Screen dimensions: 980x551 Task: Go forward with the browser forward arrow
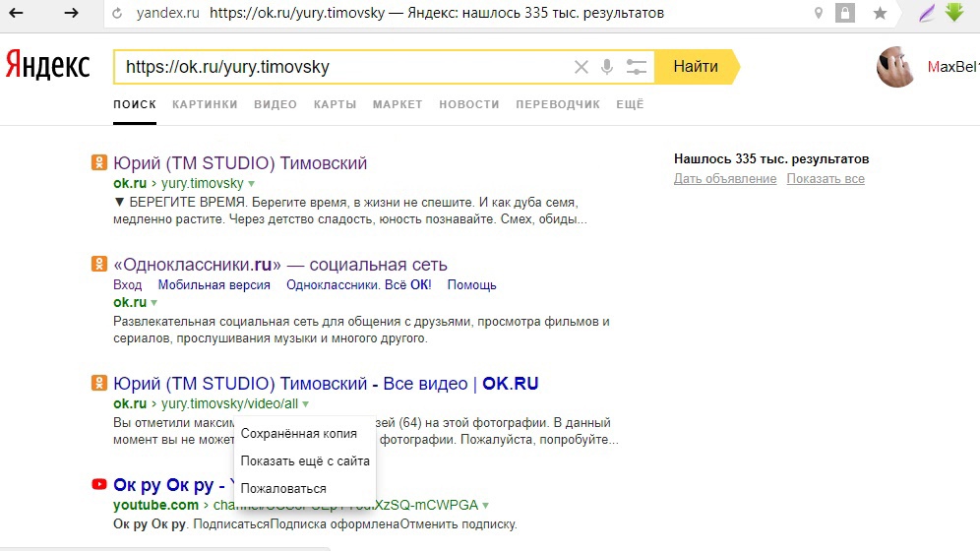[x=71, y=13]
